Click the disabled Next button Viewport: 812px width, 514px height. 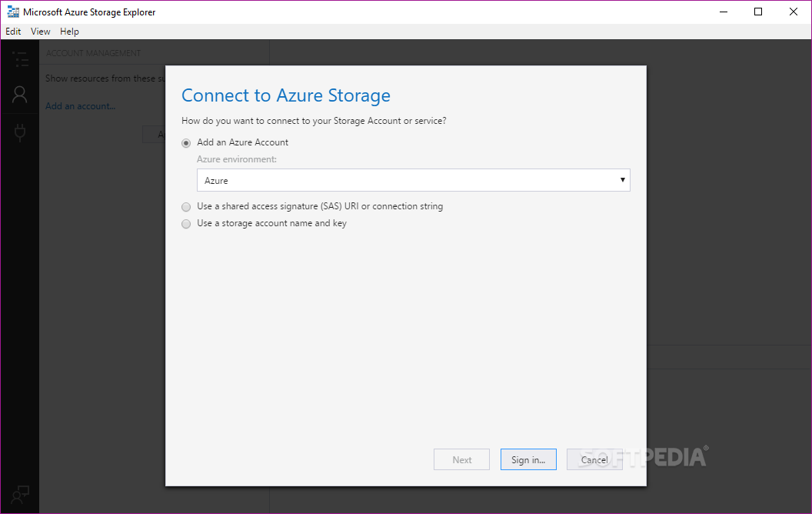[461, 459]
